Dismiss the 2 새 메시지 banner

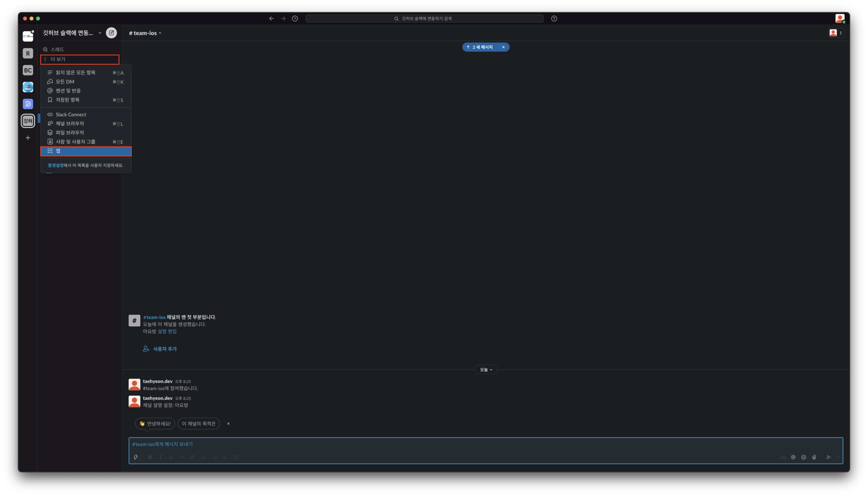[x=503, y=47]
